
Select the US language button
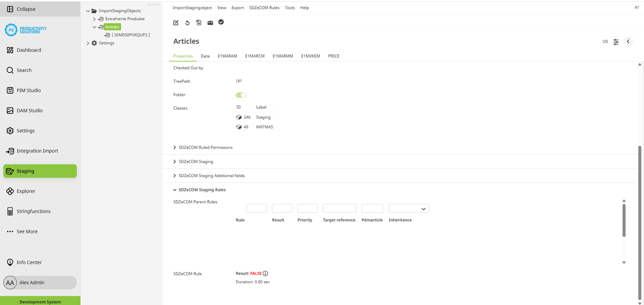(x=605, y=41)
